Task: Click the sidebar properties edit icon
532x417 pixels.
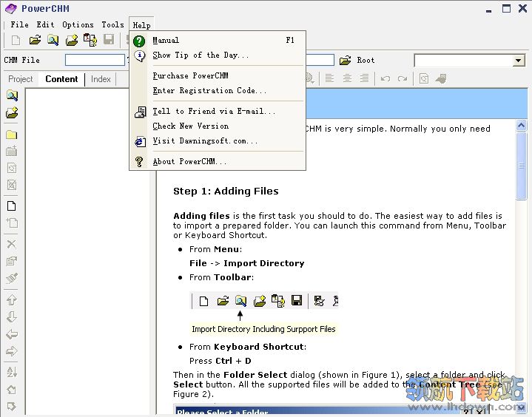Action: coord(12,261)
